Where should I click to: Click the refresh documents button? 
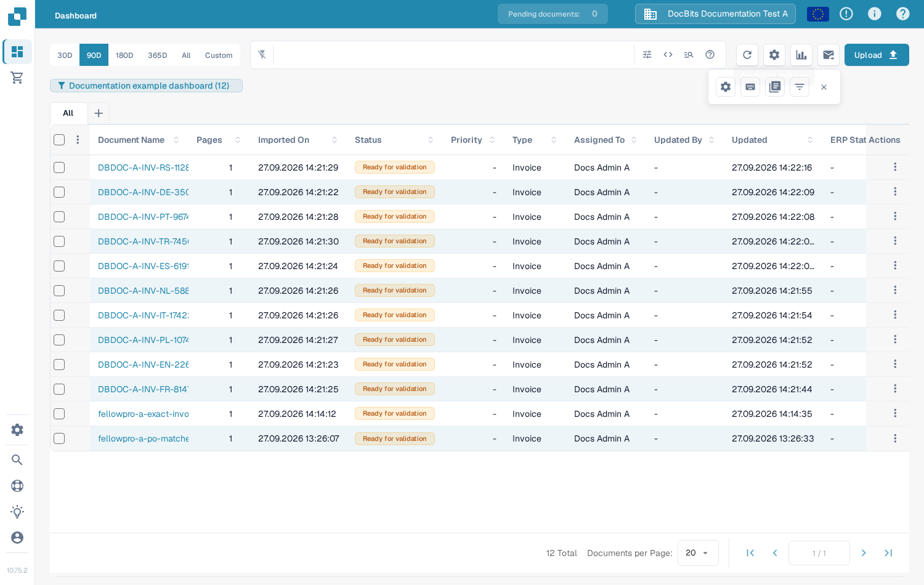coord(747,55)
